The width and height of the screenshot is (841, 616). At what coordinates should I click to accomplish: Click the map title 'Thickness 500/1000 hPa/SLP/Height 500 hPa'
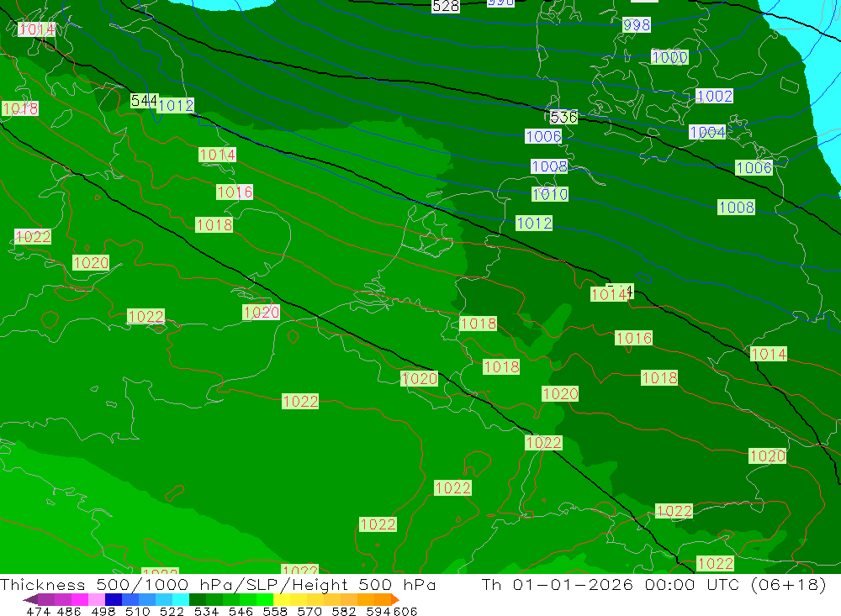pos(218,584)
